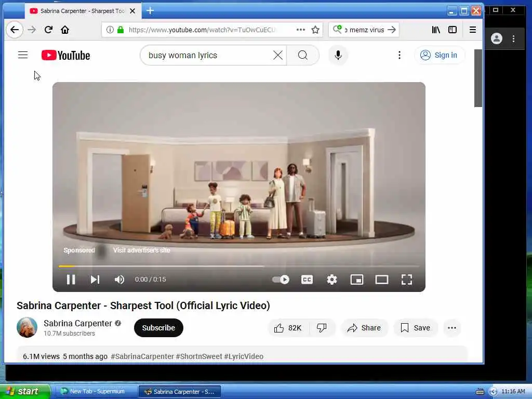Click the video title text

pos(143,305)
